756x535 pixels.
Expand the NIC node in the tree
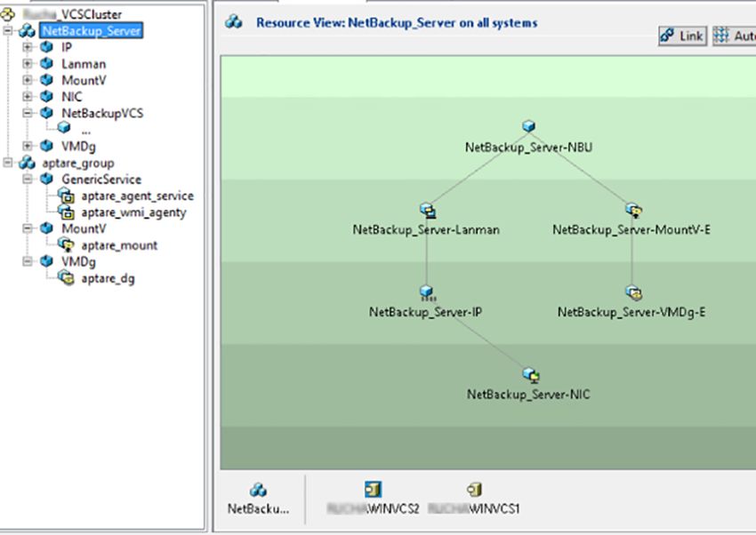(x=28, y=96)
